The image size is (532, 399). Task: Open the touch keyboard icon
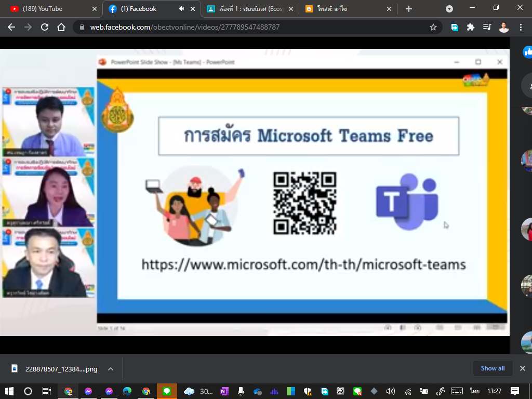tap(457, 391)
